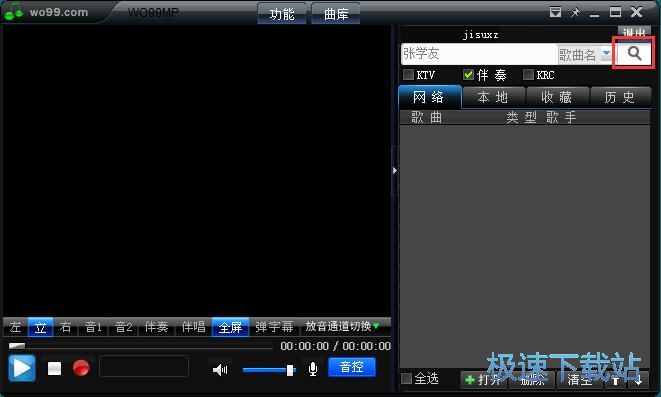Image resolution: width=661 pixels, height=397 pixels.
Task: Click the 删除 delete button
Action: coord(532,380)
